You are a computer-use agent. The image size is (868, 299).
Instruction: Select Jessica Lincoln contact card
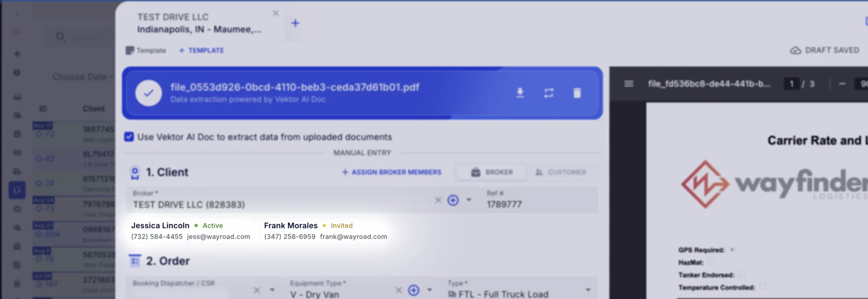pyautogui.click(x=190, y=231)
